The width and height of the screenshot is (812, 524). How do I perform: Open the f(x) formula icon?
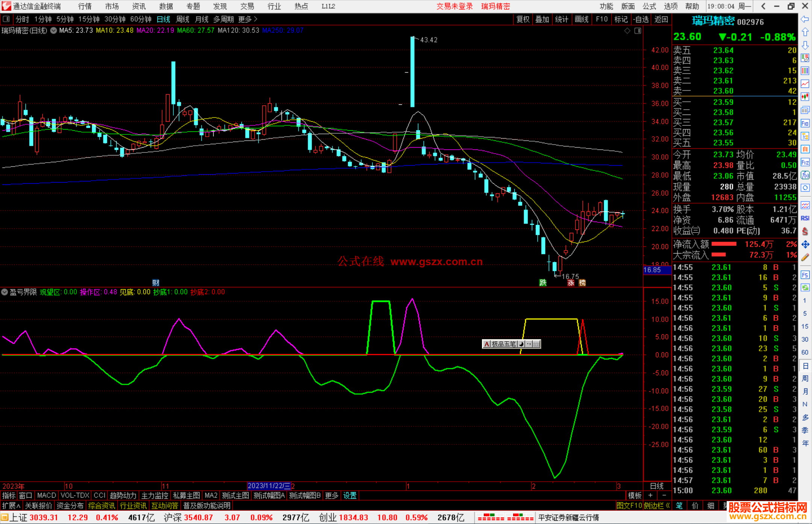coord(805,175)
